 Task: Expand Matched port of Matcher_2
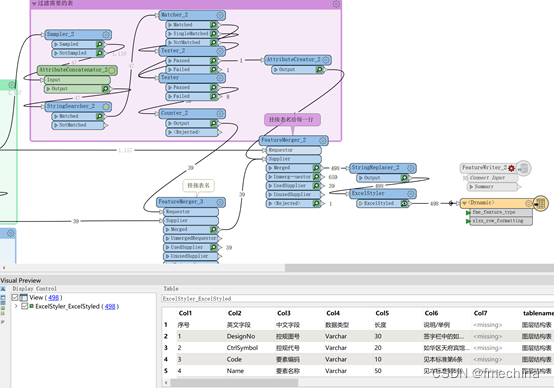coord(170,25)
